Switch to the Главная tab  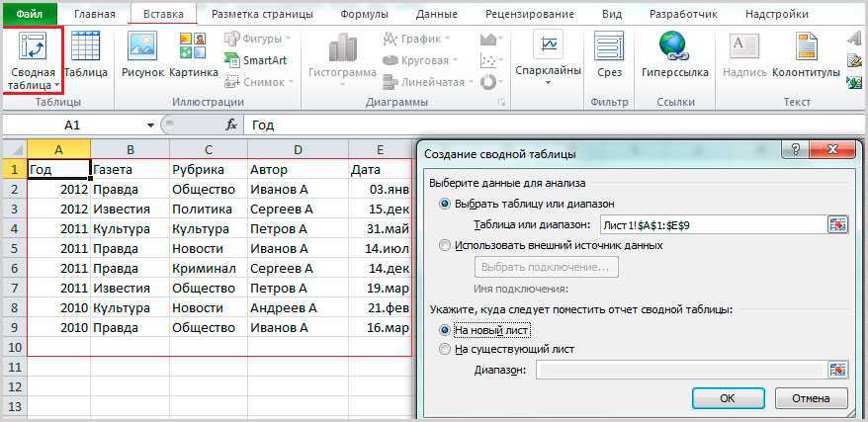95,14
